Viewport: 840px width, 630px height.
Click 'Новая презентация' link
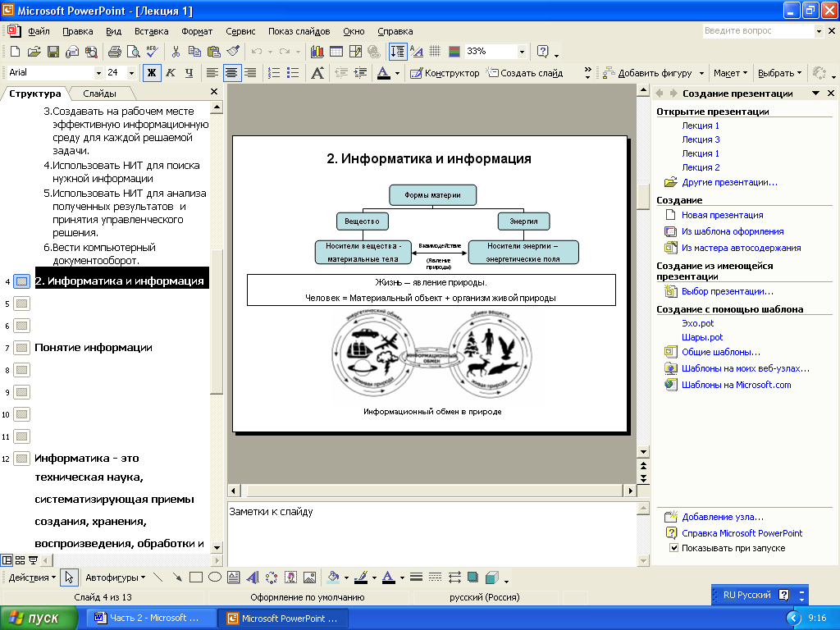click(722, 215)
